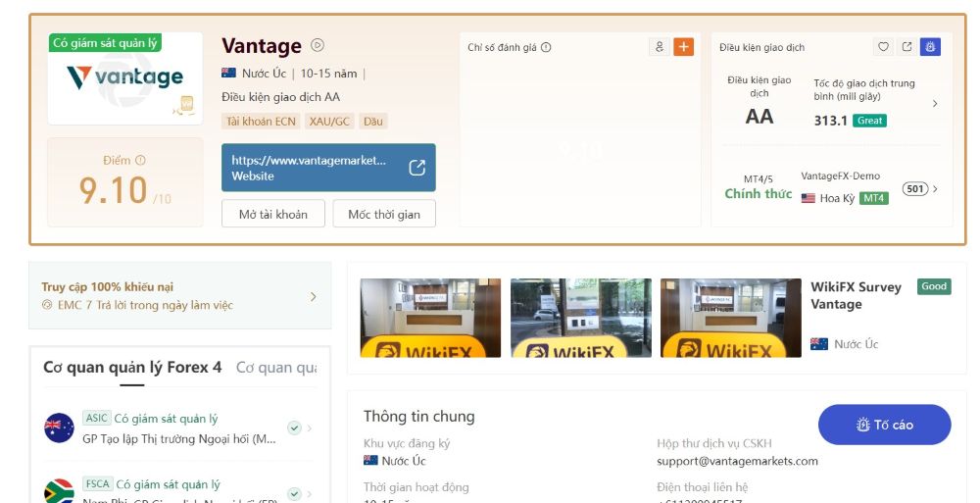Click the orange plus icon in the rating panel
The height and width of the screenshot is (503, 980).
pyautogui.click(x=684, y=47)
